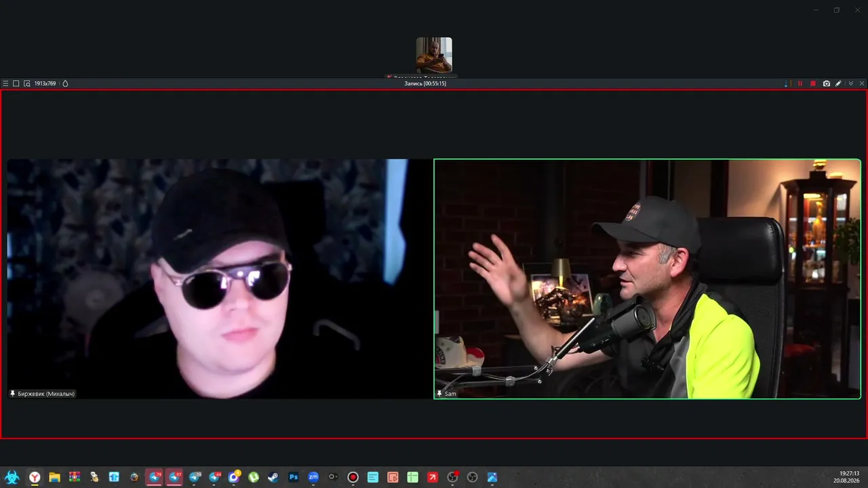868x488 pixels.
Task: Open the Photos app in the taskbar
Action: (x=492, y=477)
